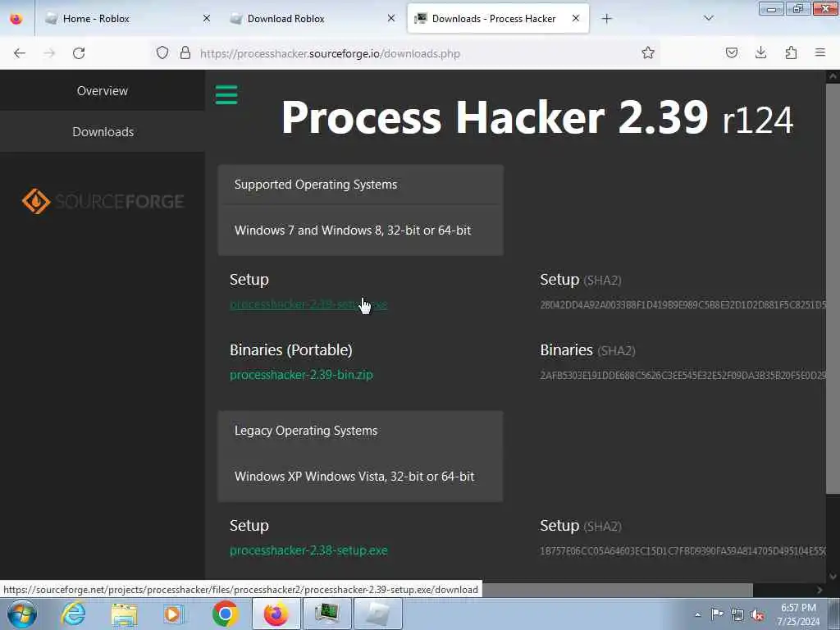Switch to the Home - Roblox tab
Screen dimensions: 840x630
coord(127,19)
